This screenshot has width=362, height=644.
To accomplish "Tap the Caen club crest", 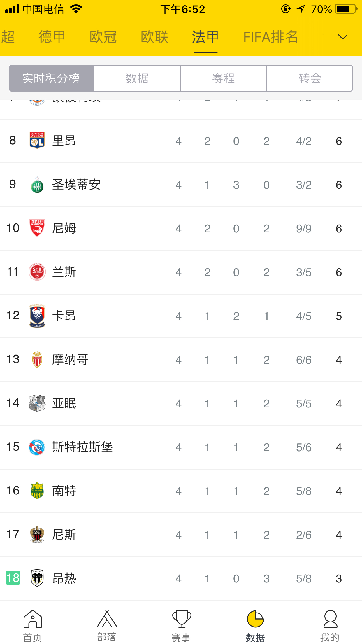I will tap(37, 316).
